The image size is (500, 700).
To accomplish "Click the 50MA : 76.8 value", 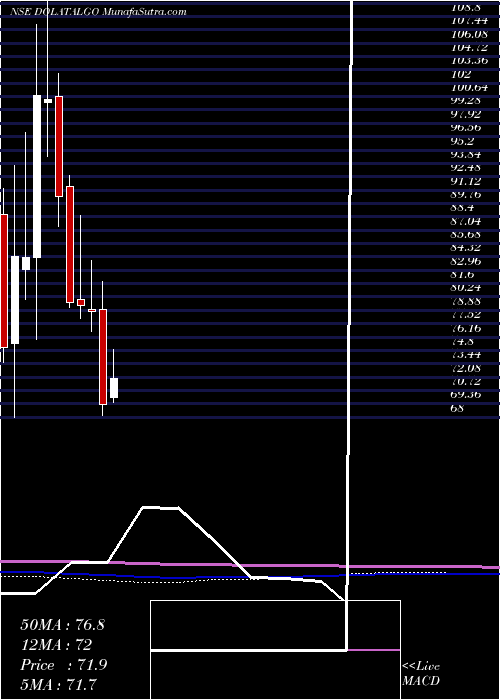I will (x=62, y=624).
